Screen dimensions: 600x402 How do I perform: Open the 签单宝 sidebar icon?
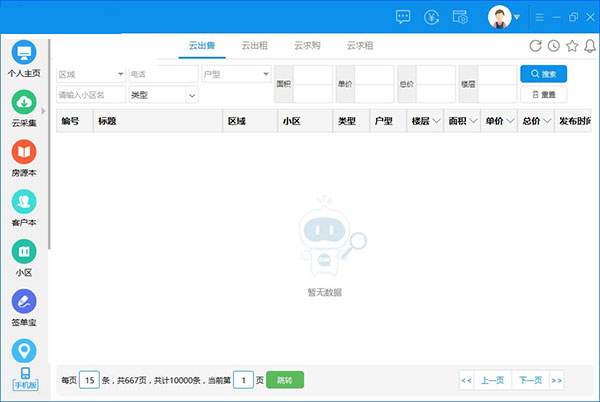click(24, 301)
